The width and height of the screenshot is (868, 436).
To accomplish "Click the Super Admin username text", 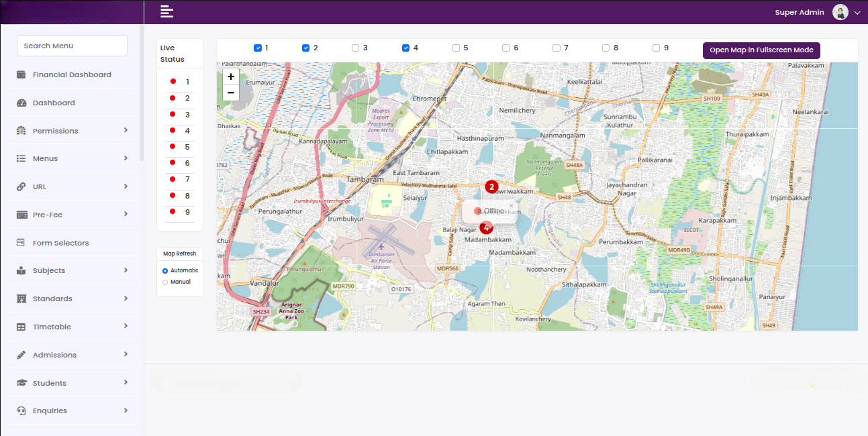I will point(801,12).
